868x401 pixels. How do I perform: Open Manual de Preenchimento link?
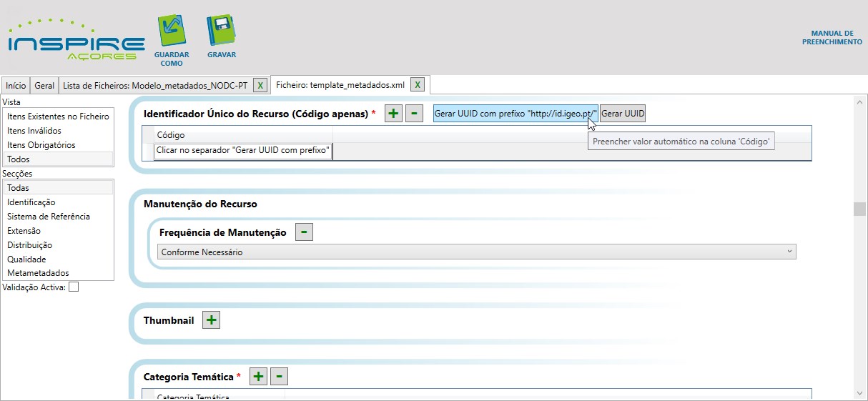832,38
